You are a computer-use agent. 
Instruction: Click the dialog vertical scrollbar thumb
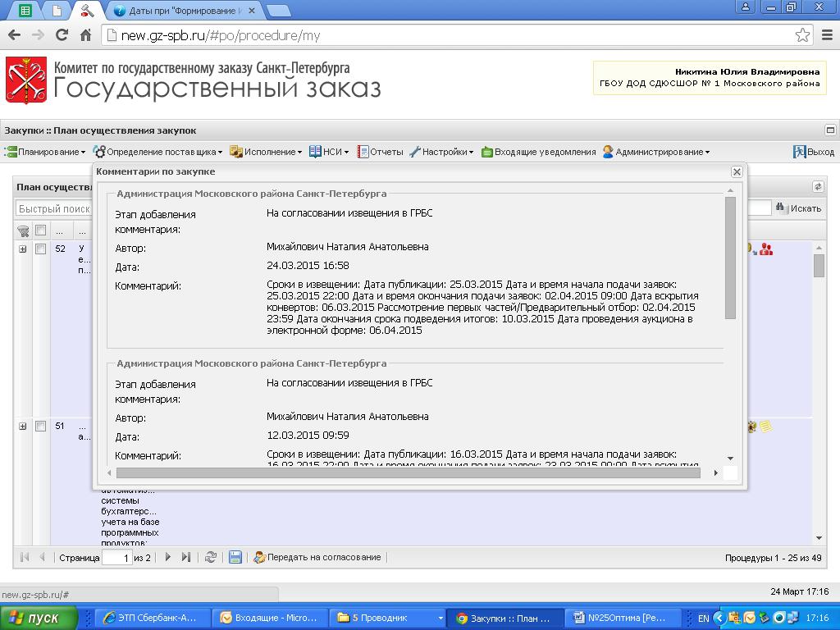click(x=730, y=258)
